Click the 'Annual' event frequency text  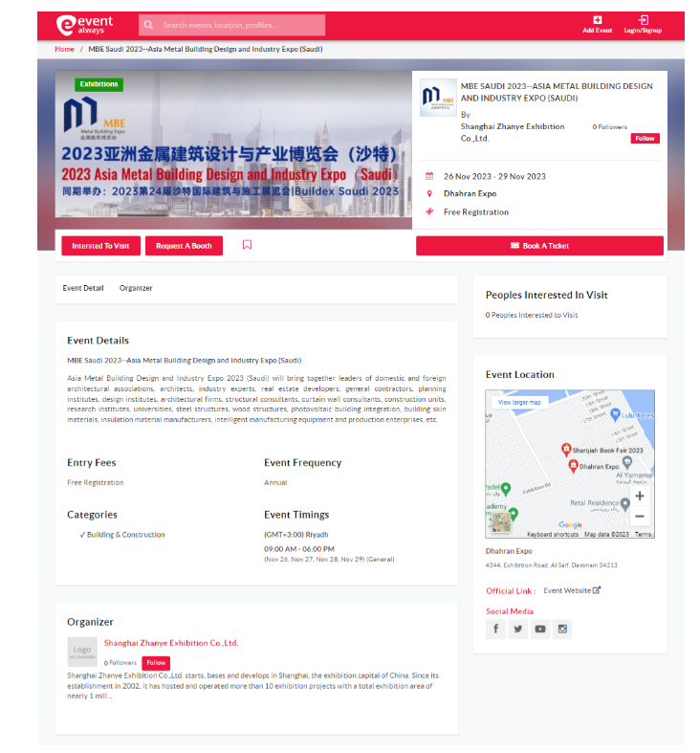pyautogui.click(x=275, y=482)
